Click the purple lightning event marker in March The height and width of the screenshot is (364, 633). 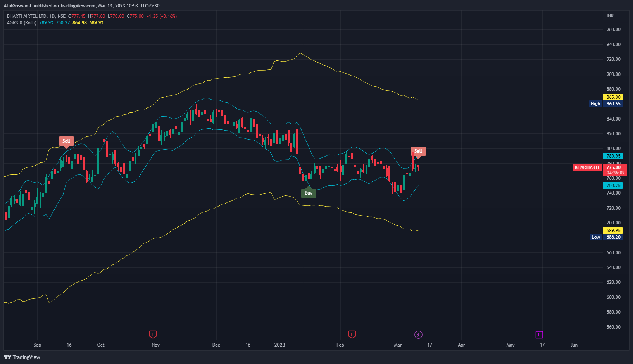point(418,335)
